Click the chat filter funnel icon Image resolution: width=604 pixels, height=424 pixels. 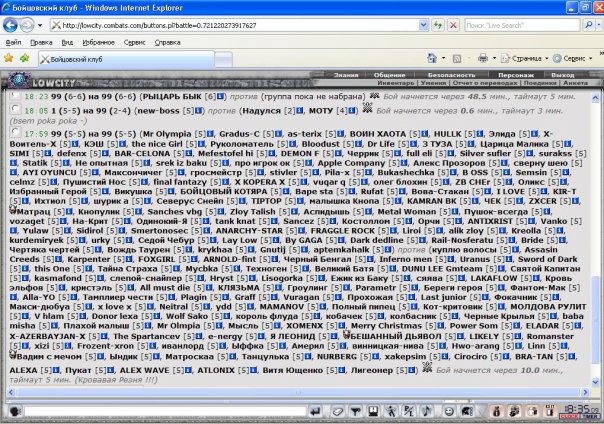355,411
